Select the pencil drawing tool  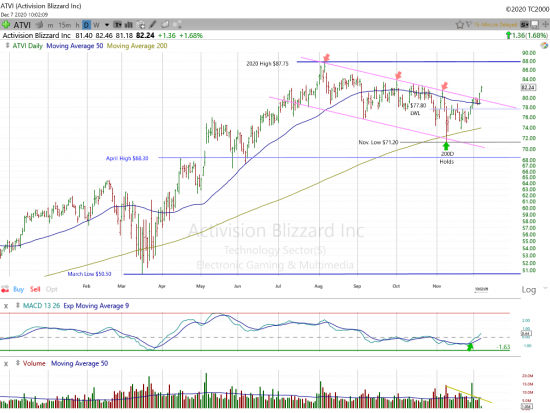click(153, 24)
